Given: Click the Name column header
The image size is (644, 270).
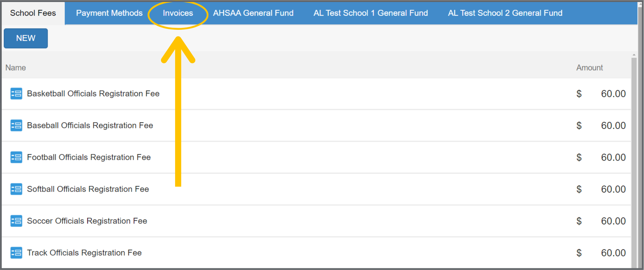Looking at the screenshot, I should [x=15, y=68].
